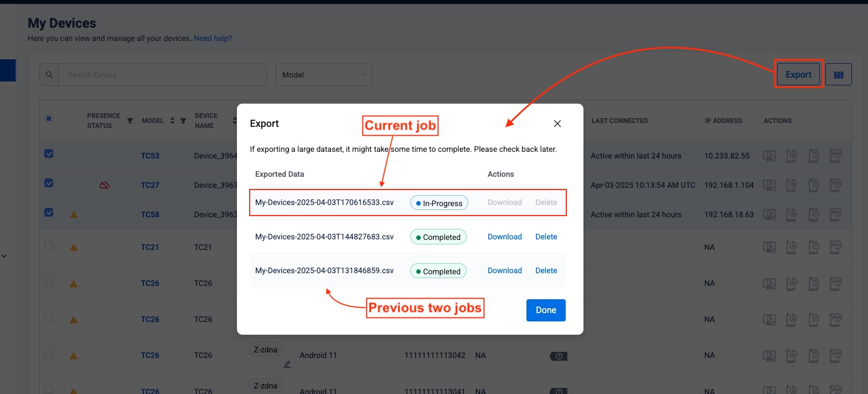Open the Model dropdown filter
This screenshot has width=868, height=394.
(x=324, y=75)
